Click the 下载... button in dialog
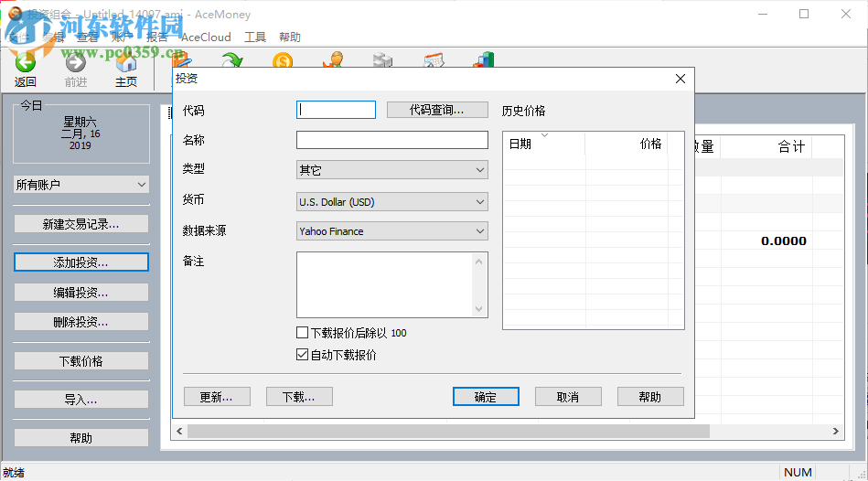Screen dimensions: 868x481 (x=299, y=397)
